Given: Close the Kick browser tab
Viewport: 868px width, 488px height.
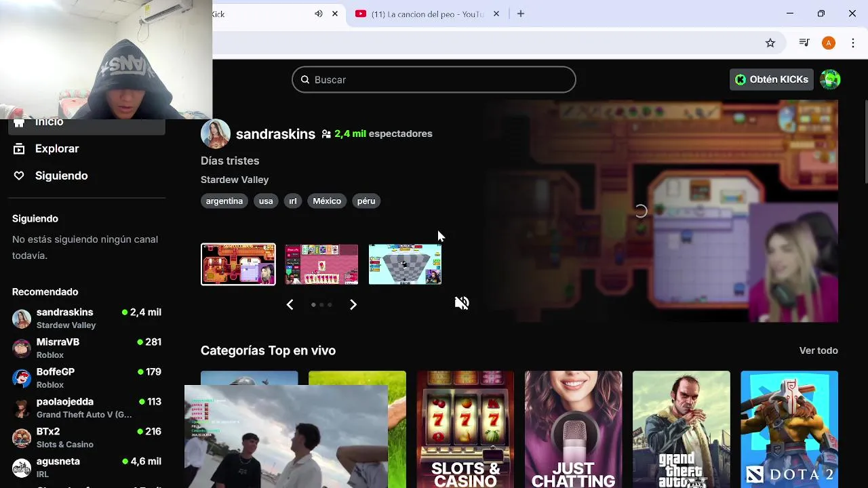Looking at the screenshot, I should (335, 14).
